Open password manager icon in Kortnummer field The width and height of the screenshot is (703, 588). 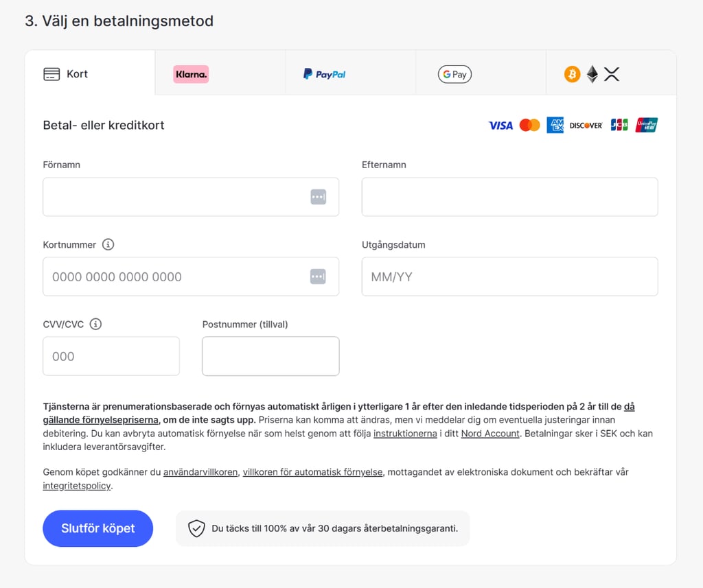(x=318, y=277)
